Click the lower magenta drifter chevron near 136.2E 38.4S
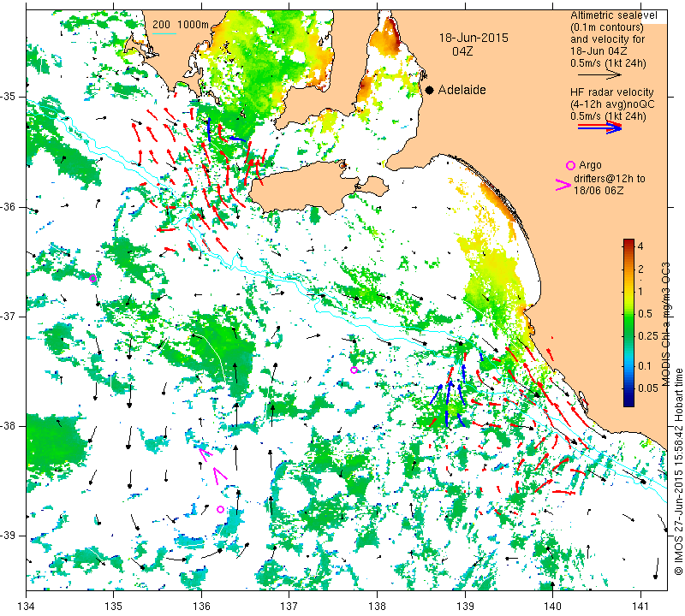685x616 pixels. pyautogui.click(x=219, y=476)
